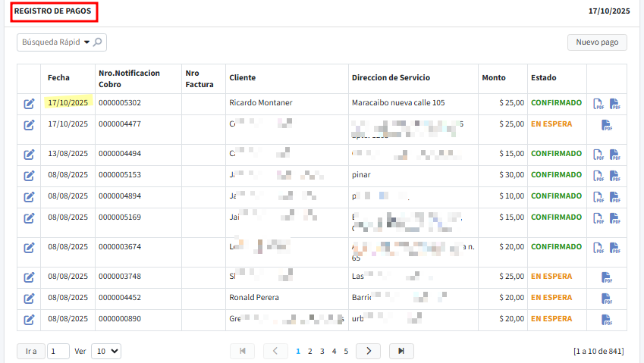Open solid PDF for payment 0000005153
Viewport: 644px width, 363px height.
point(614,176)
